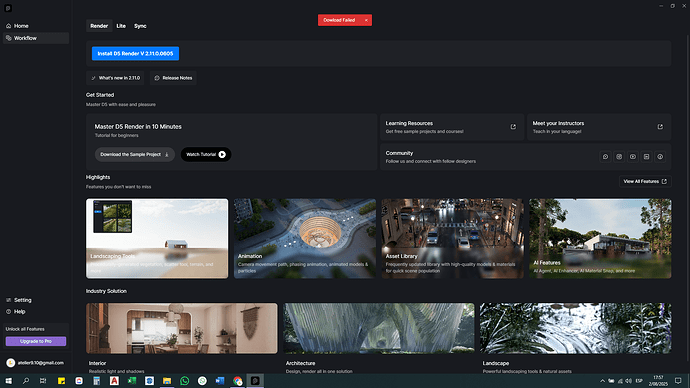
Task: Click the Upgrade to Pro button
Action: [36, 341]
